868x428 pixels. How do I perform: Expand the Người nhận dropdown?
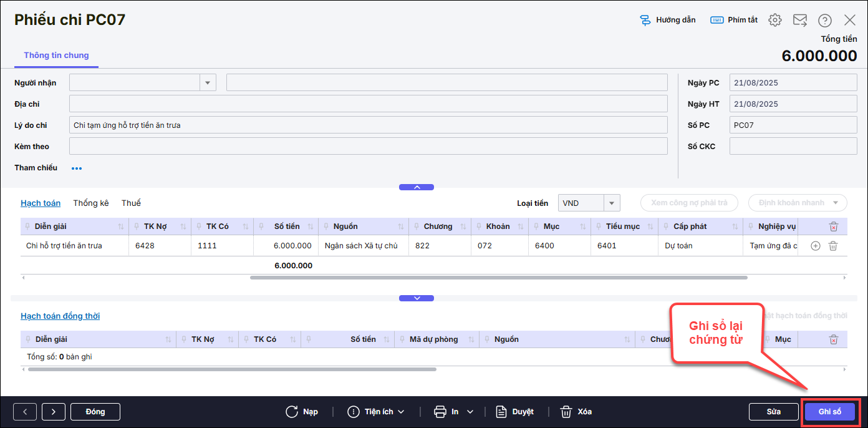[208, 83]
